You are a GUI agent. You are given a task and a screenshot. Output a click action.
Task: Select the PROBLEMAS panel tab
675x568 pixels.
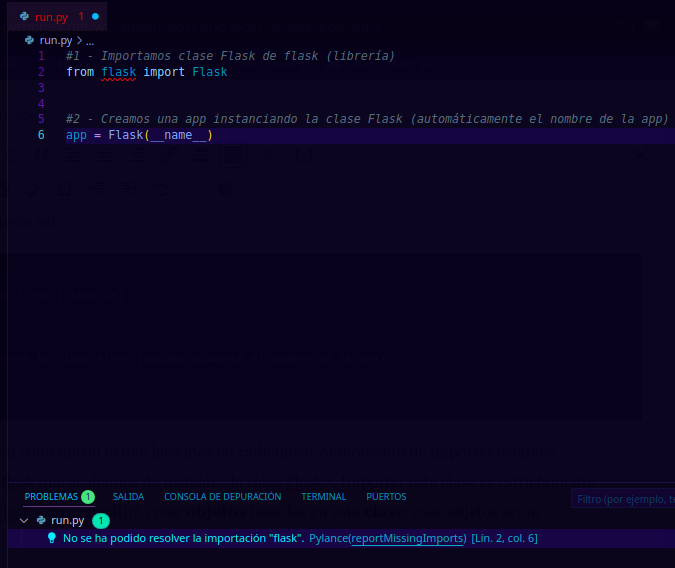(51, 497)
